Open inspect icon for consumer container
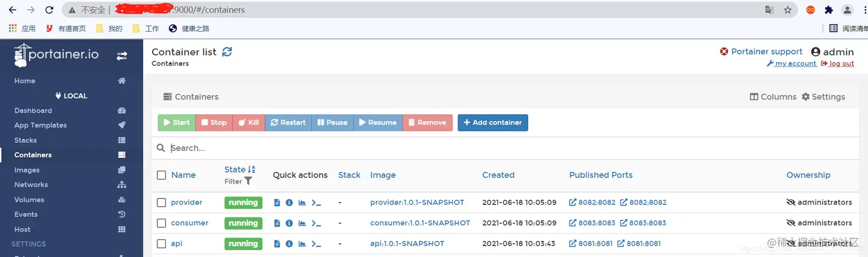This screenshot has width=868, height=257. (x=289, y=223)
